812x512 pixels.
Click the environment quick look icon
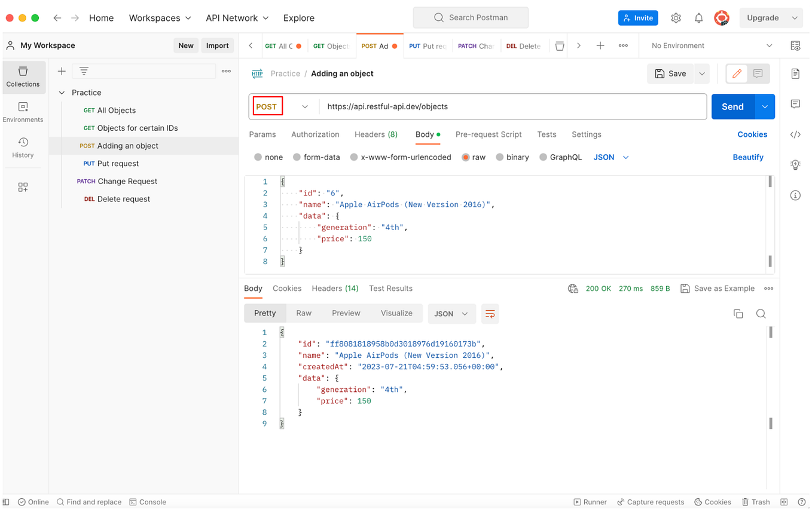[795, 45]
